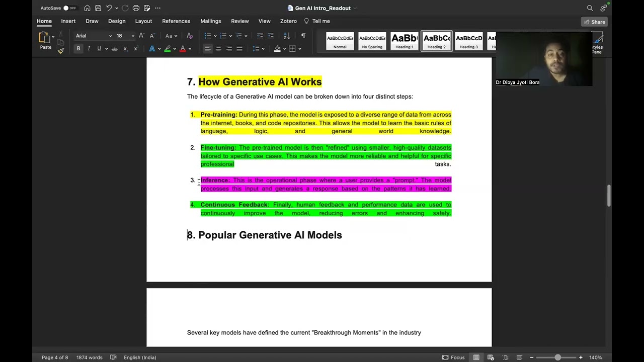Justify the paragraph text
The height and width of the screenshot is (362, 644).
pyautogui.click(x=239, y=49)
